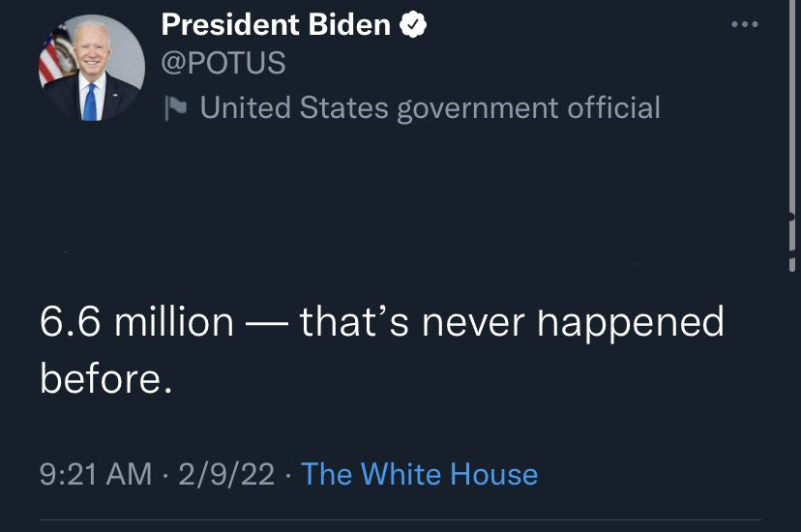
Task: Open the @POTUS handle profile
Action: (223, 65)
